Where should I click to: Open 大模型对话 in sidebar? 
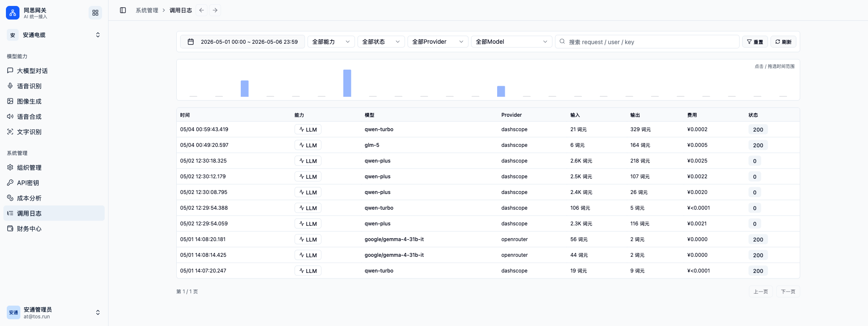(x=54, y=70)
